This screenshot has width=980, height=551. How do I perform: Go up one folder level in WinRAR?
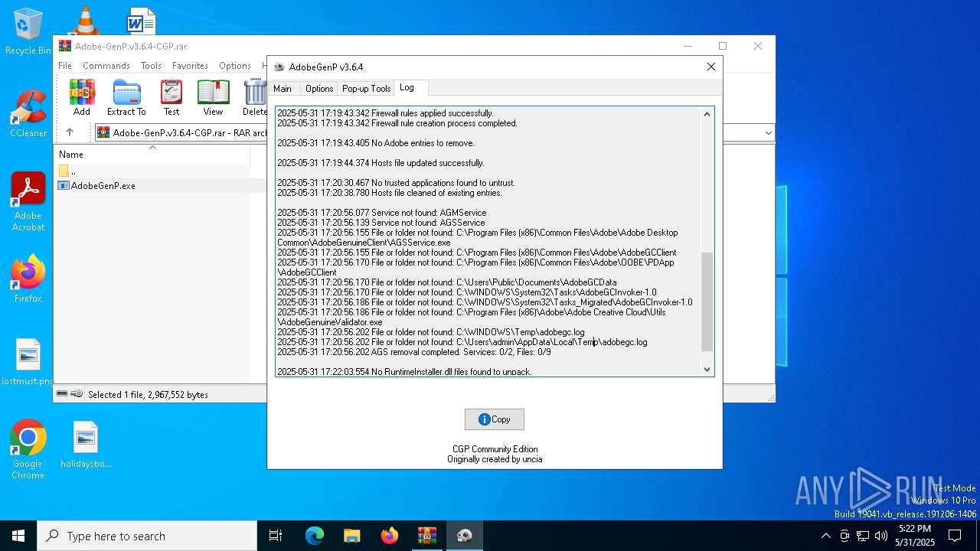[69, 132]
